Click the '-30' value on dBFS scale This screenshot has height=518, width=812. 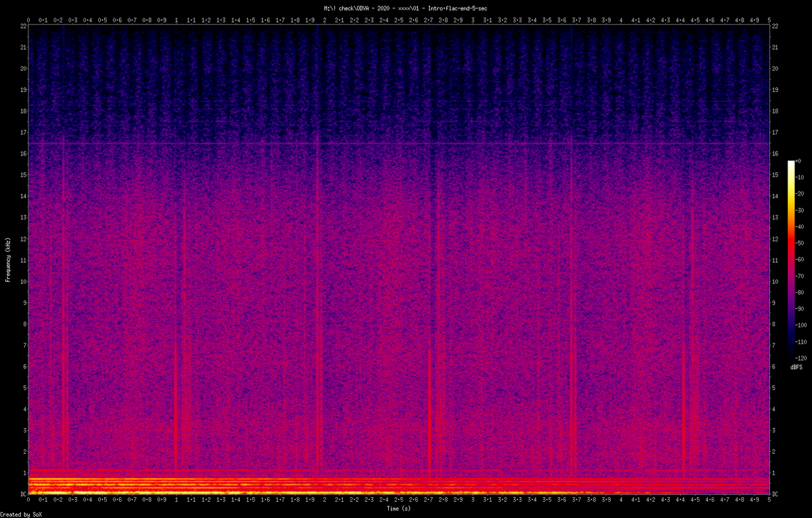click(x=800, y=210)
